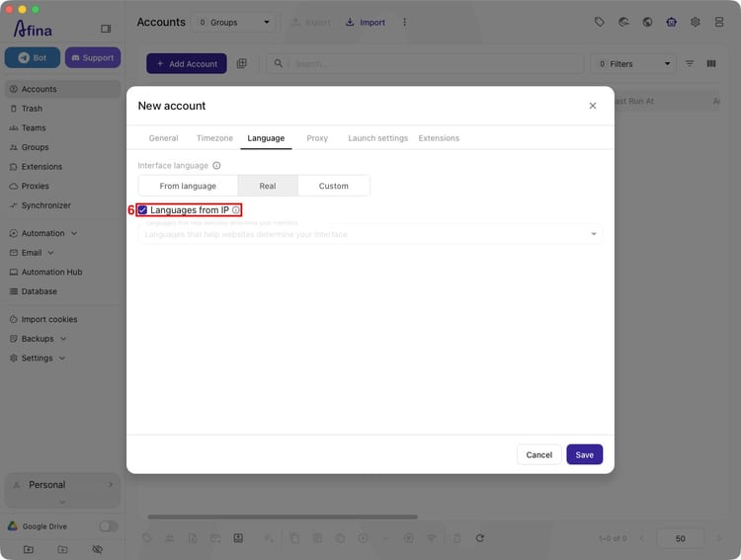Image resolution: width=741 pixels, height=560 pixels.
Task: Switch to the Proxy tab
Action: coord(317,138)
